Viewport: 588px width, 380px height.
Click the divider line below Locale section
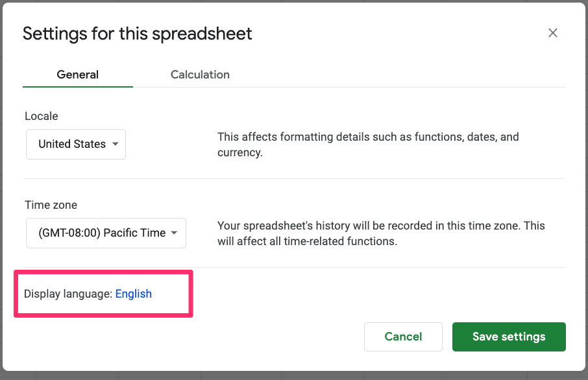pos(295,179)
